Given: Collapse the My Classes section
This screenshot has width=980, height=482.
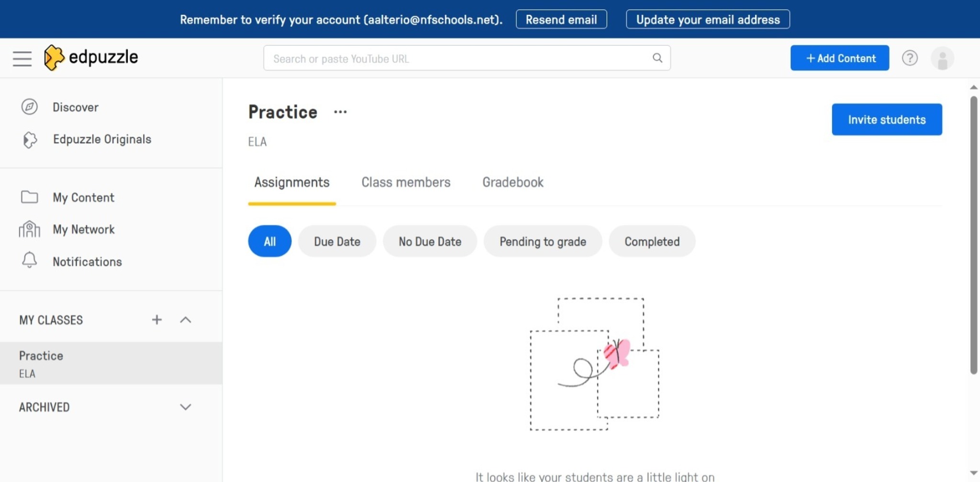Looking at the screenshot, I should [x=186, y=320].
